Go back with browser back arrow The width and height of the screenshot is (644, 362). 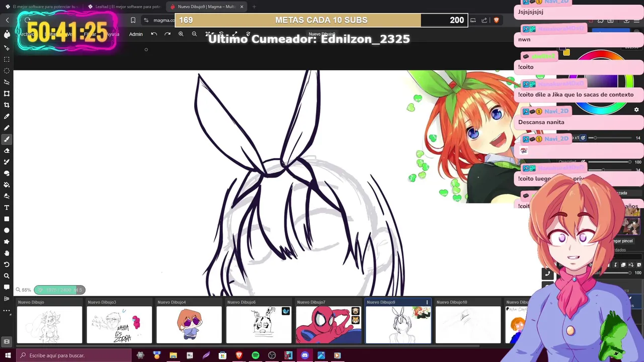point(7,20)
